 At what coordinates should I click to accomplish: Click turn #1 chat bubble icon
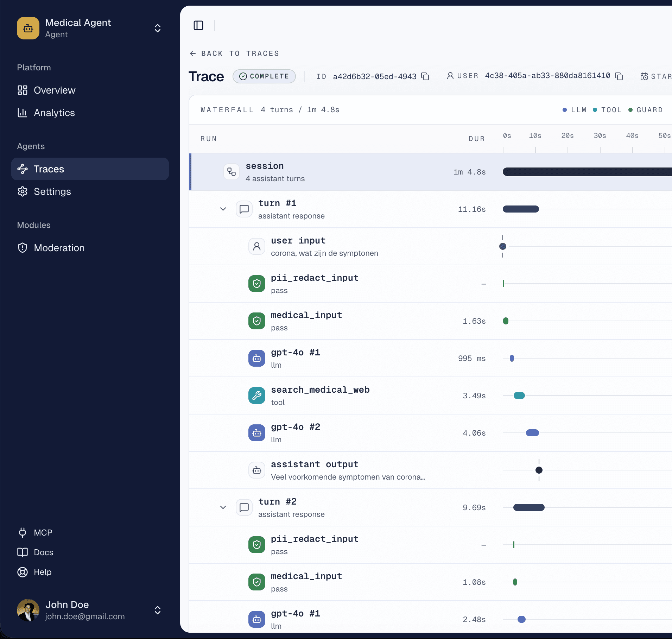[x=244, y=209]
